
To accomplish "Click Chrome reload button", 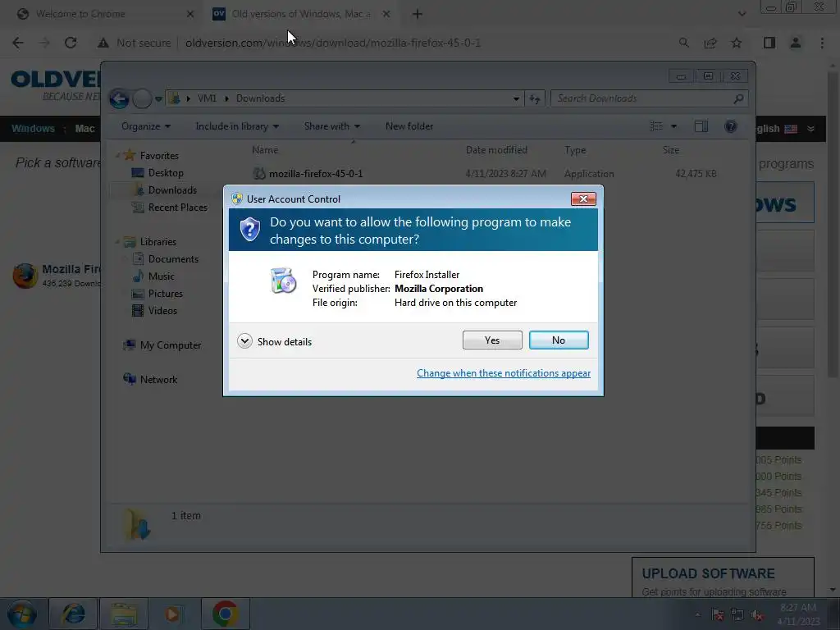I will [x=71, y=43].
